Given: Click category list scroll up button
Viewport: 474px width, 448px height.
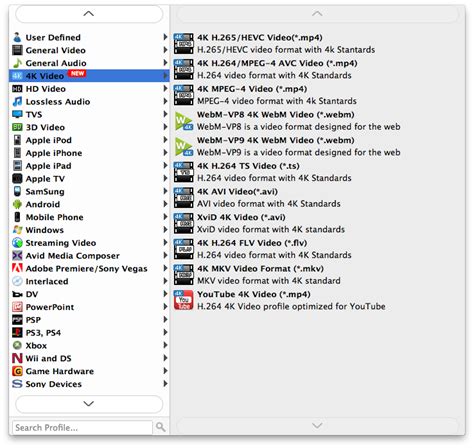Looking at the screenshot, I should 89,14.
